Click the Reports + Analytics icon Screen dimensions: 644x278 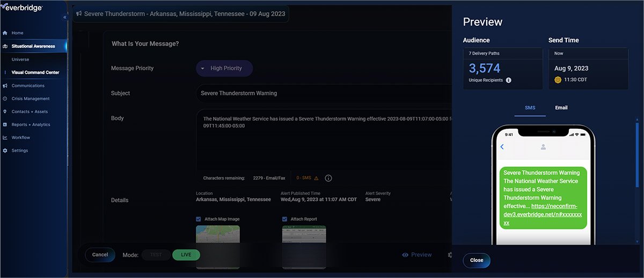pos(5,125)
